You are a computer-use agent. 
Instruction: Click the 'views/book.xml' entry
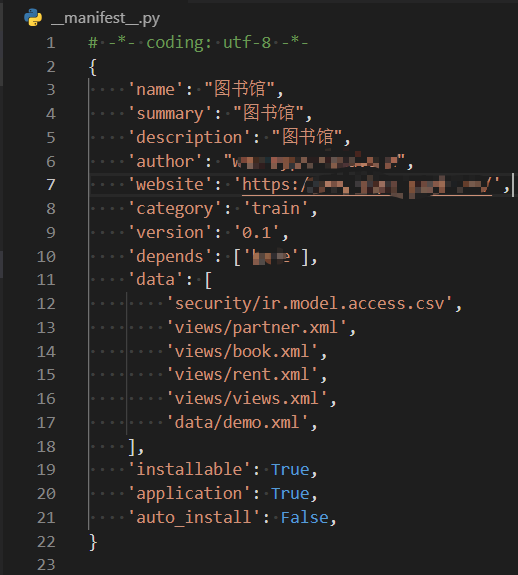click(242, 351)
